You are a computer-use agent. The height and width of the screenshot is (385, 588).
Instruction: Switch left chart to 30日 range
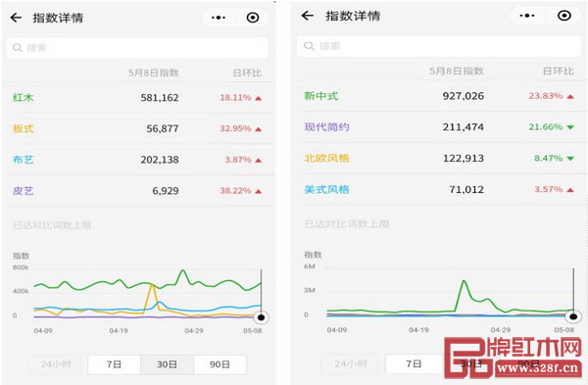[167, 364]
